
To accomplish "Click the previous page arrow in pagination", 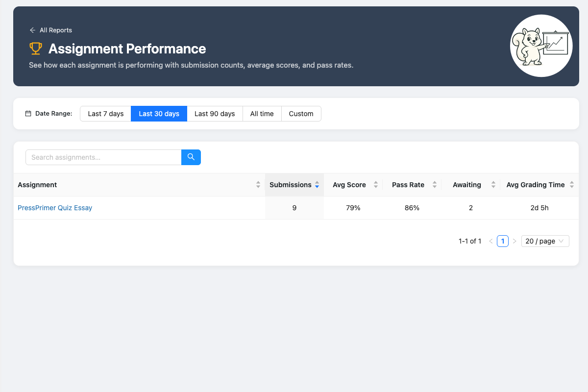I will pyautogui.click(x=490, y=241).
